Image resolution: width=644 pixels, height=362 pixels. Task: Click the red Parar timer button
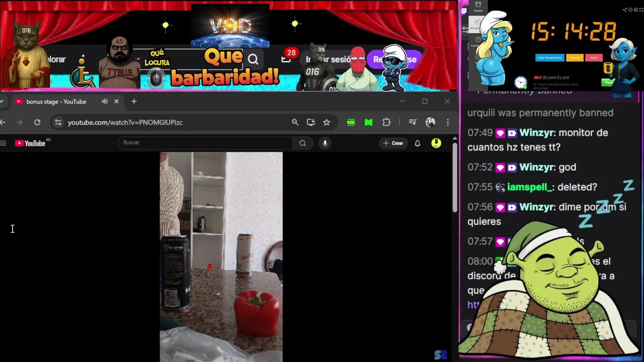(594, 58)
